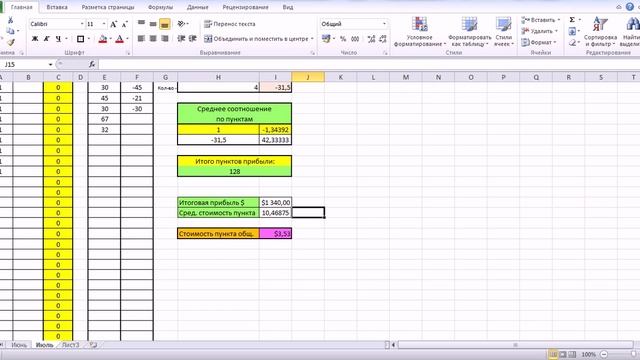Click the insert new worksheet icon
This screenshot has width=640, height=360.
click(93, 345)
